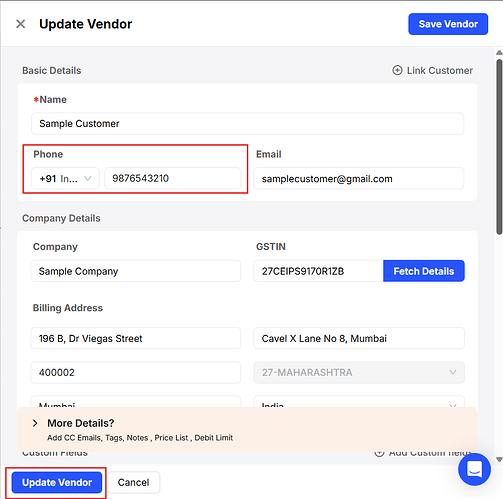Click the GSTIN input field

tap(319, 271)
